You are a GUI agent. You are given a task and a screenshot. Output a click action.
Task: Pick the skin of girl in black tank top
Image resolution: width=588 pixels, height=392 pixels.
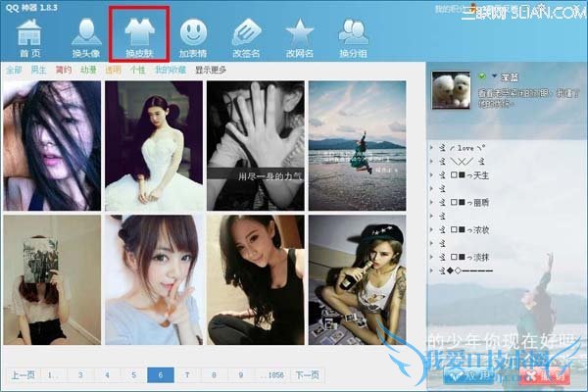[256, 280]
